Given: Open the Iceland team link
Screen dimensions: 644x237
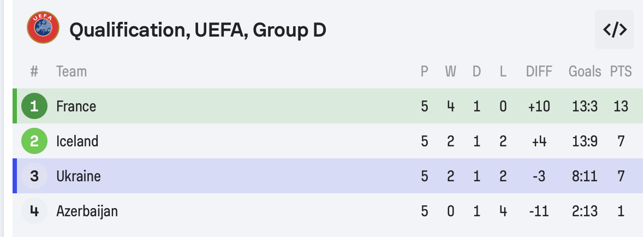Looking at the screenshot, I should 77,141.
